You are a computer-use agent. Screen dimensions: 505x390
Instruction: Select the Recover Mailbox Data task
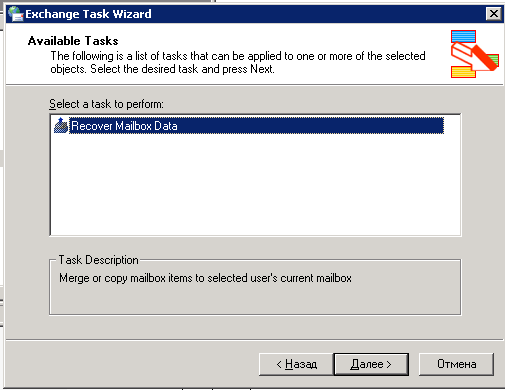point(256,126)
